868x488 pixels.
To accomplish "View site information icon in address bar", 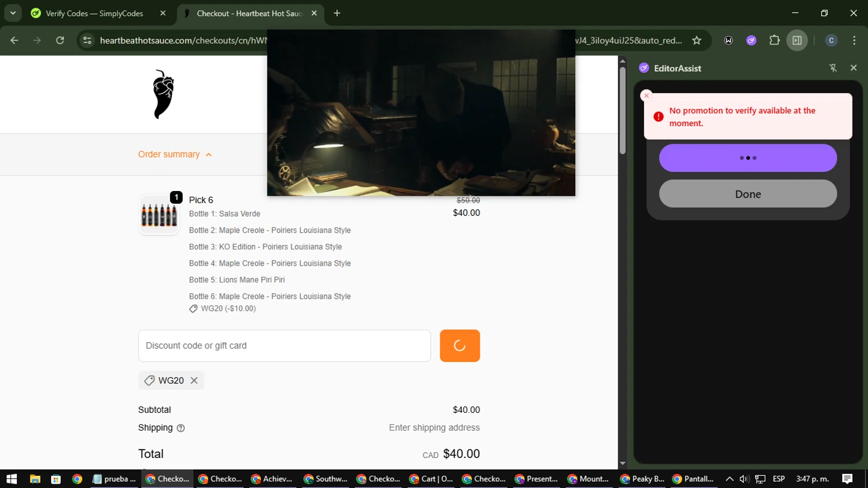I will coord(87,40).
